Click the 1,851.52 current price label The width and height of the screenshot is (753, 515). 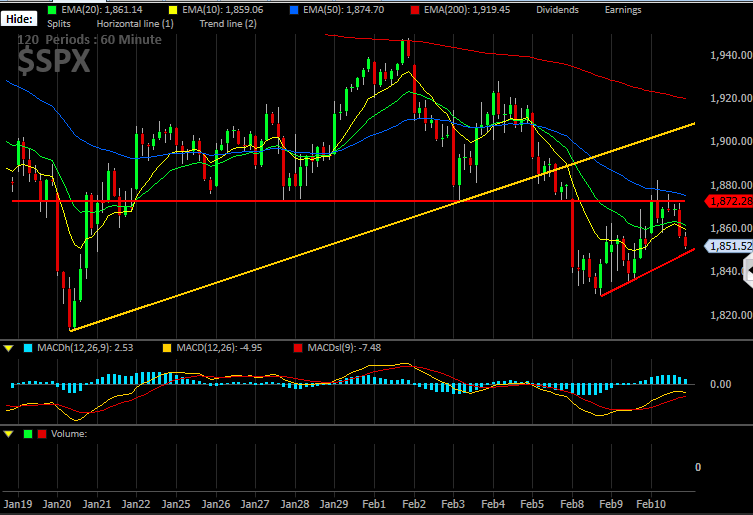pos(729,246)
